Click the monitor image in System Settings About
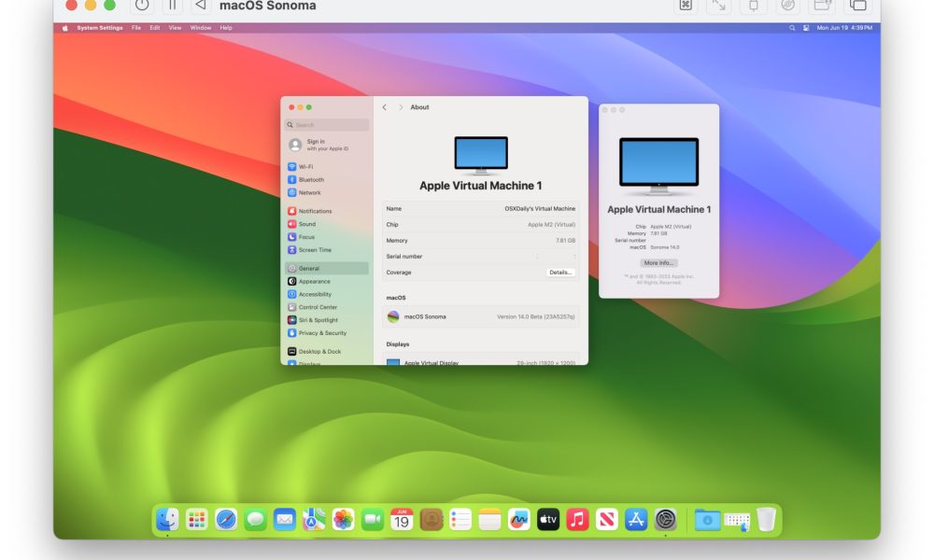The image size is (934, 560). [x=481, y=155]
